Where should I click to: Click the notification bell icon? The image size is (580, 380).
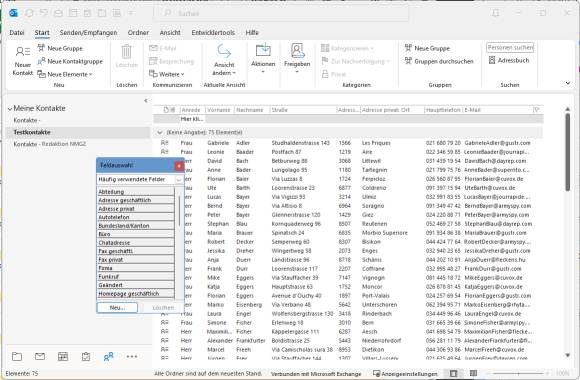495,13
